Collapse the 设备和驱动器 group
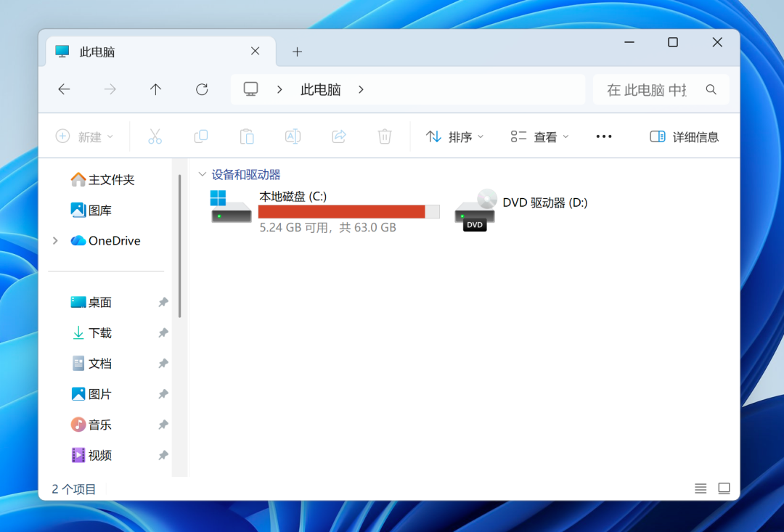This screenshot has width=784, height=532. coord(203,174)
